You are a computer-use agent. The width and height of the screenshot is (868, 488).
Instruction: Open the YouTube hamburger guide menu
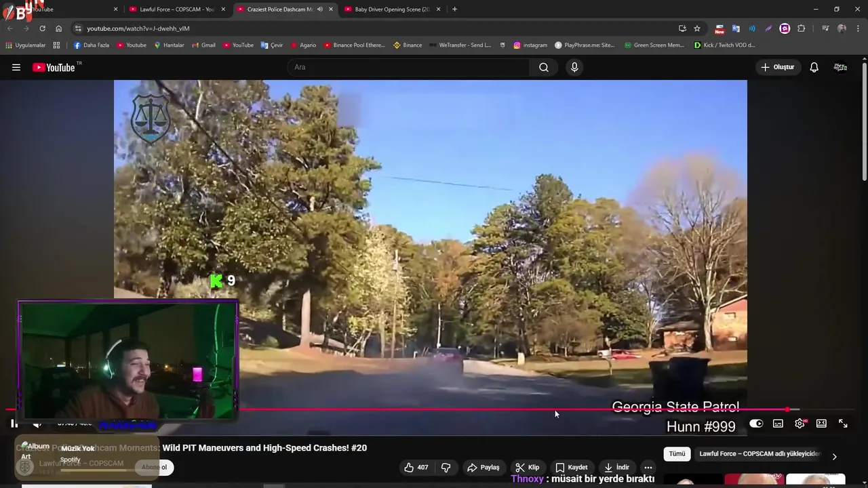pyautogui.click(x=16, y=67)
